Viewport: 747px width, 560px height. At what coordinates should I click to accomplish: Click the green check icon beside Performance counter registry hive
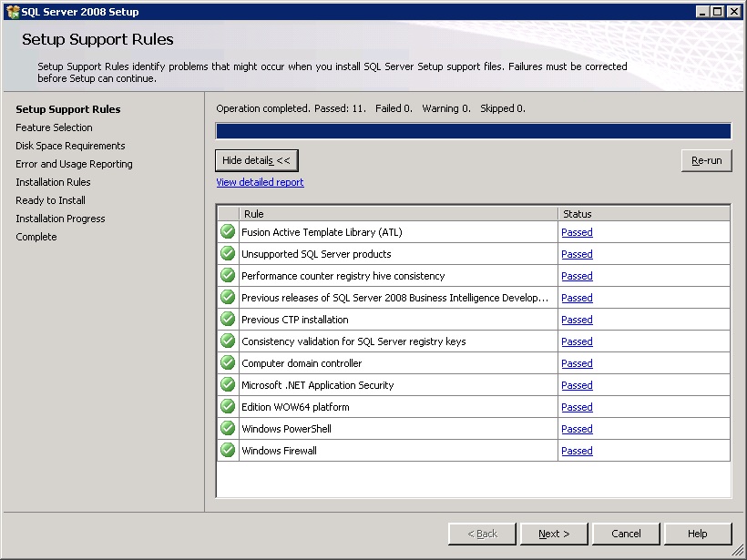click(x=228, y=276)
